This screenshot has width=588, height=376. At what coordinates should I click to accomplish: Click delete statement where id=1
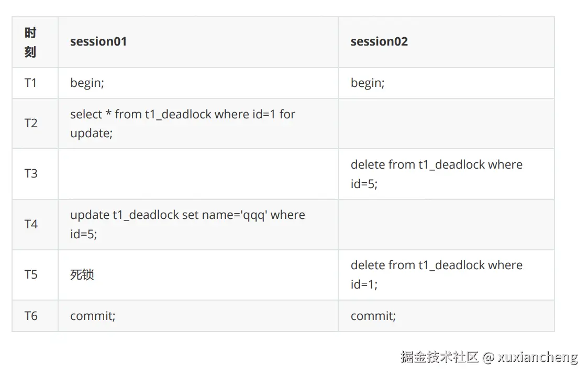436,274
